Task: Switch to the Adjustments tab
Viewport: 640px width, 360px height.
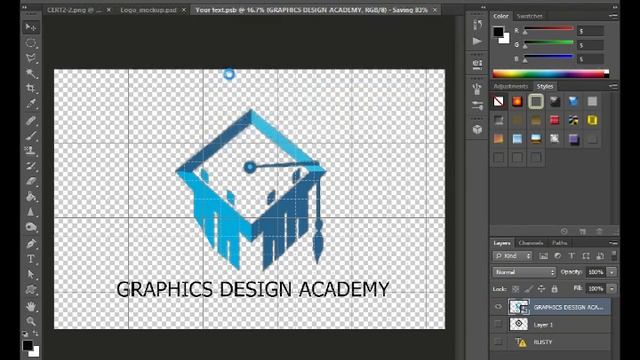Action: click(511, 86)
